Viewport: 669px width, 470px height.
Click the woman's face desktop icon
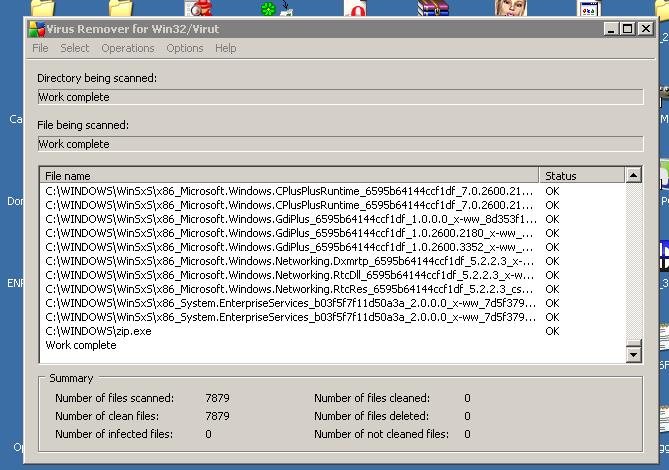pos(511,8)
